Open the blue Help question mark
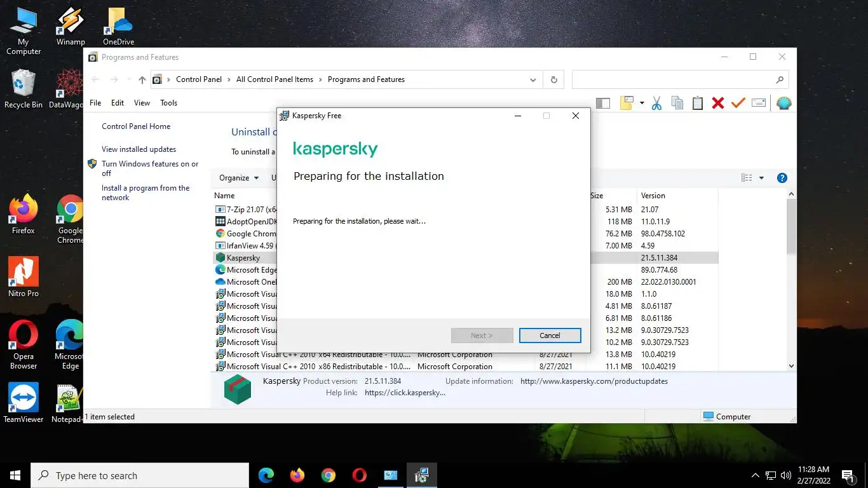Screen dimensions: 868x488 coord(782,178)
